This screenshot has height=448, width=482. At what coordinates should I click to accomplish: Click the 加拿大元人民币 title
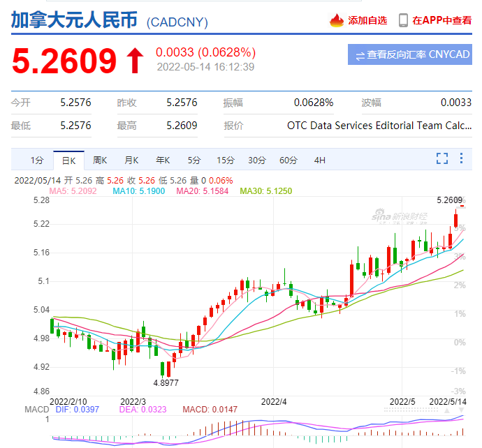click(x=74, y=20)
